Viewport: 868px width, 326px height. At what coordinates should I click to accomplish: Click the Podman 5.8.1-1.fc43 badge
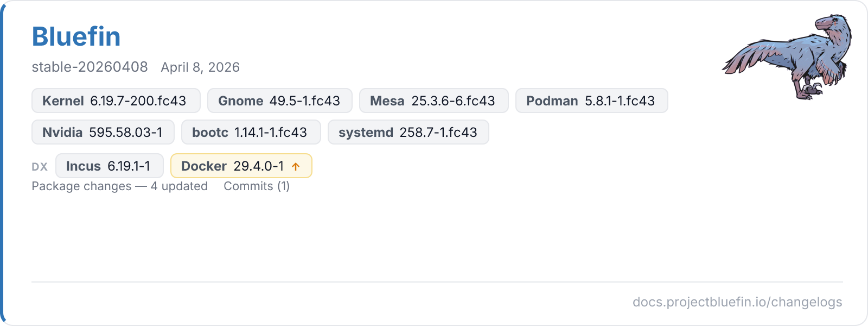(x=591, y=101)
